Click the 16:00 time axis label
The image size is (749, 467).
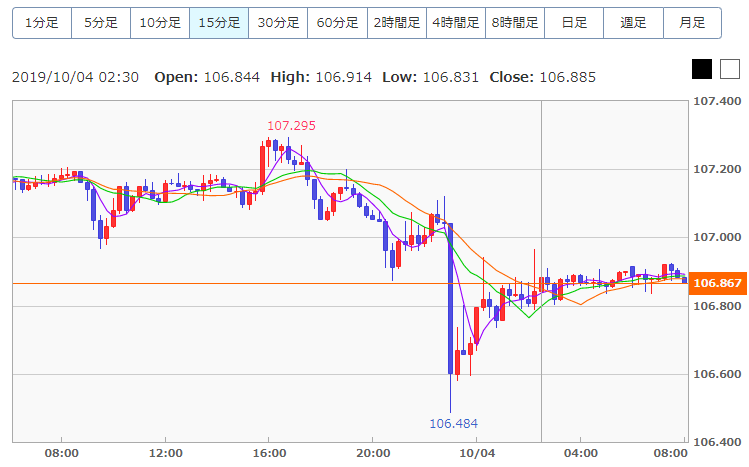(x=269, y=453)
